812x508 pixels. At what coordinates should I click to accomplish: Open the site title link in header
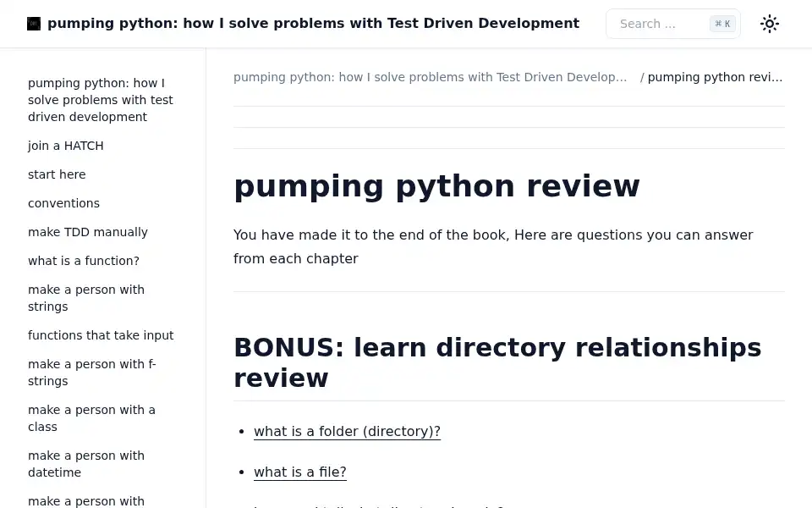313,24
